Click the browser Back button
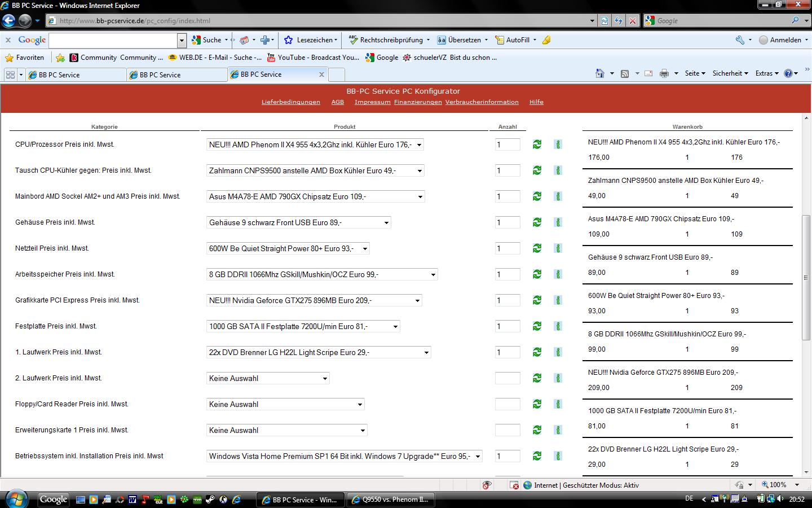812x508 pixels. pyautogui.click(x=8, y=21)
